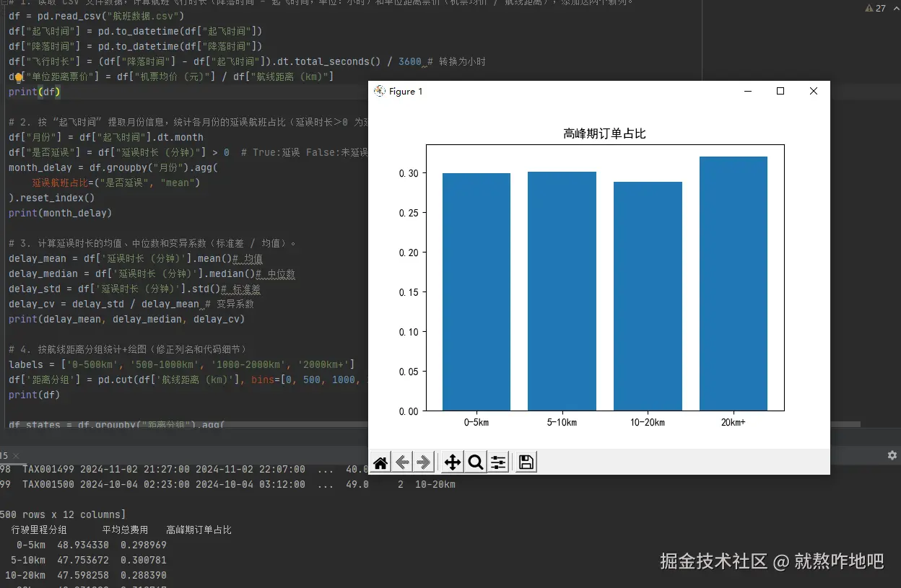Minimize the Figure 1 window
This screenshot has height=588, width=901.
point(748,91)
